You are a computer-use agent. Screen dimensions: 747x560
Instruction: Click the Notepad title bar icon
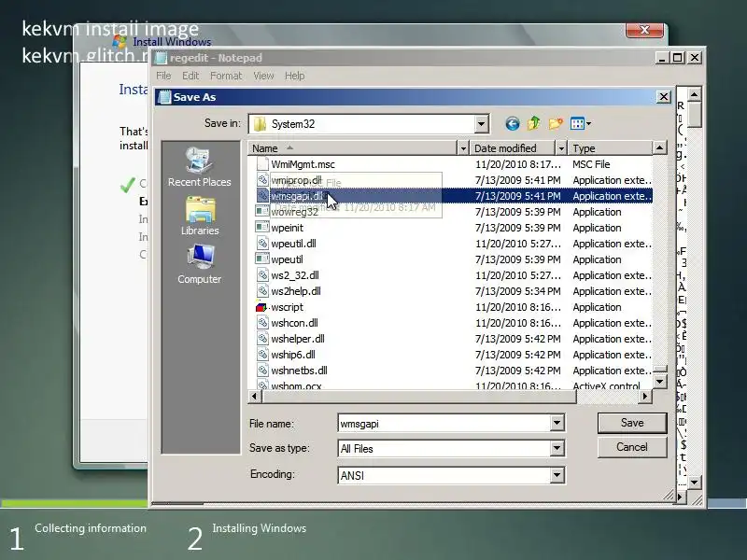(x=161, y=58)
